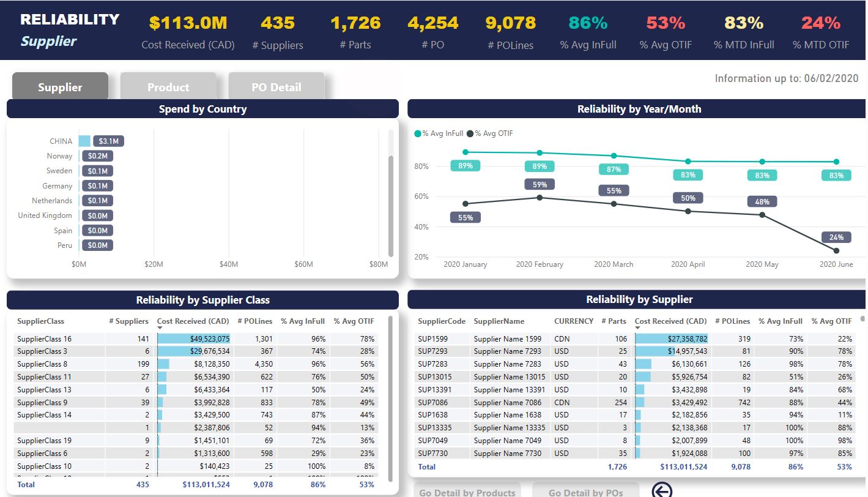Select row SupplierClass 8

[196, 364]
